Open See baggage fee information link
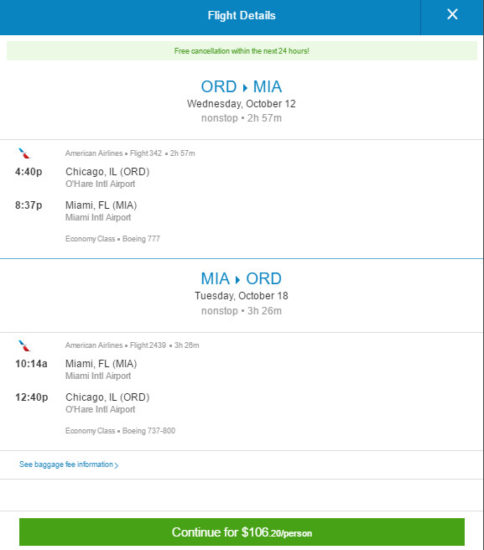 pyautogui.click(x=66, y=464)
